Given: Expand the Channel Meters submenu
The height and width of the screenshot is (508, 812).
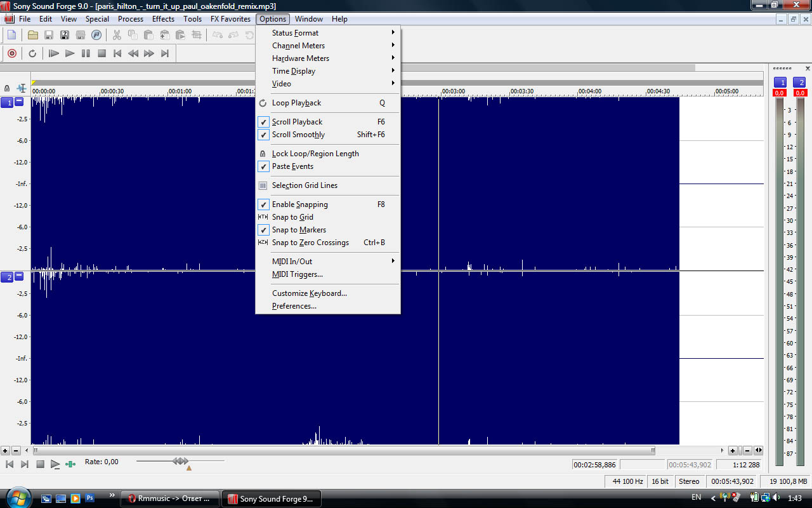Looking at the screenshot, I should coord(328,46).
